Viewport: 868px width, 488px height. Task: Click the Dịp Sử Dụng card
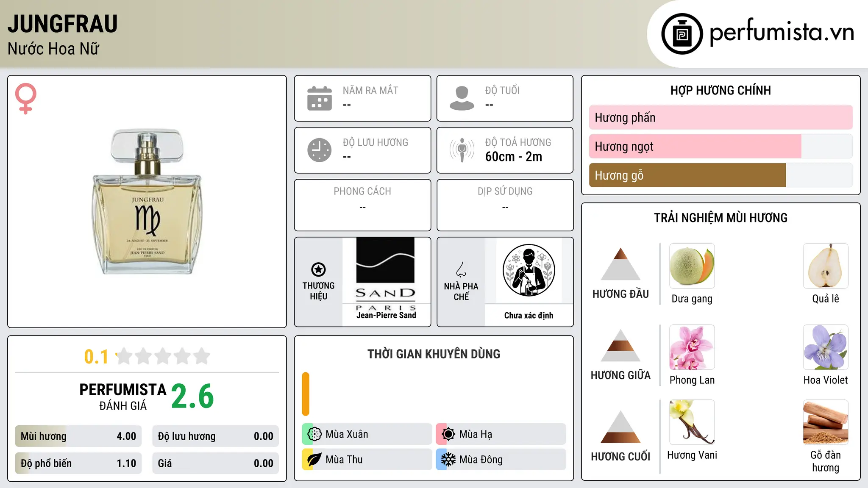pyautogui.click(x=505, y=205)
